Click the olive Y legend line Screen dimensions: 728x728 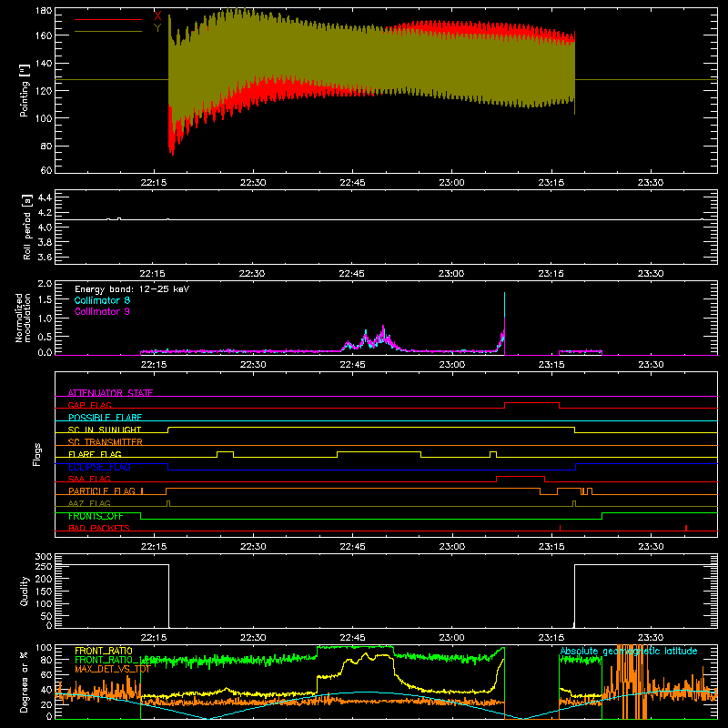click(108, 32)
